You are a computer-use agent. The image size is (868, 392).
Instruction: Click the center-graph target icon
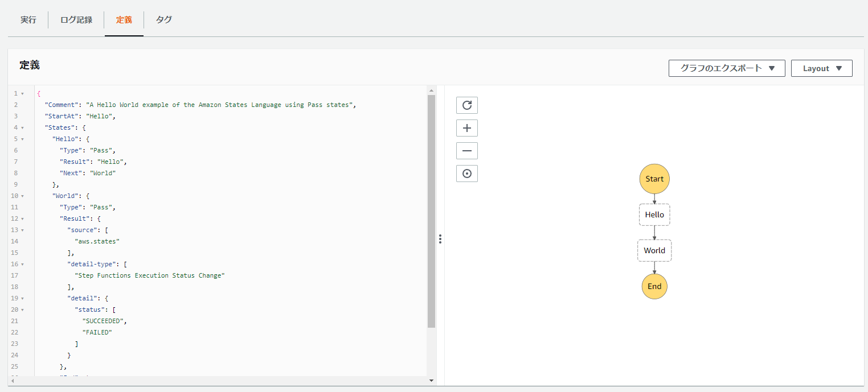pyautogui.click(x=466, y=173)
